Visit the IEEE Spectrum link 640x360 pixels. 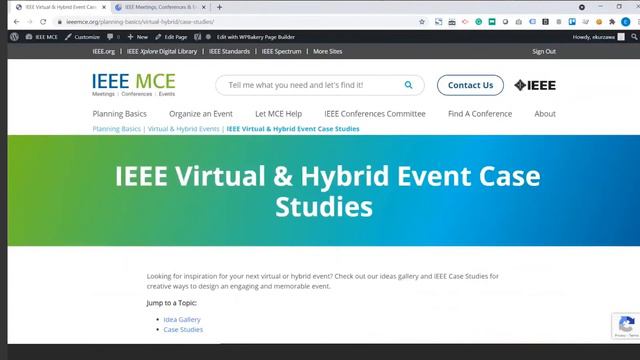coord(281,51)
